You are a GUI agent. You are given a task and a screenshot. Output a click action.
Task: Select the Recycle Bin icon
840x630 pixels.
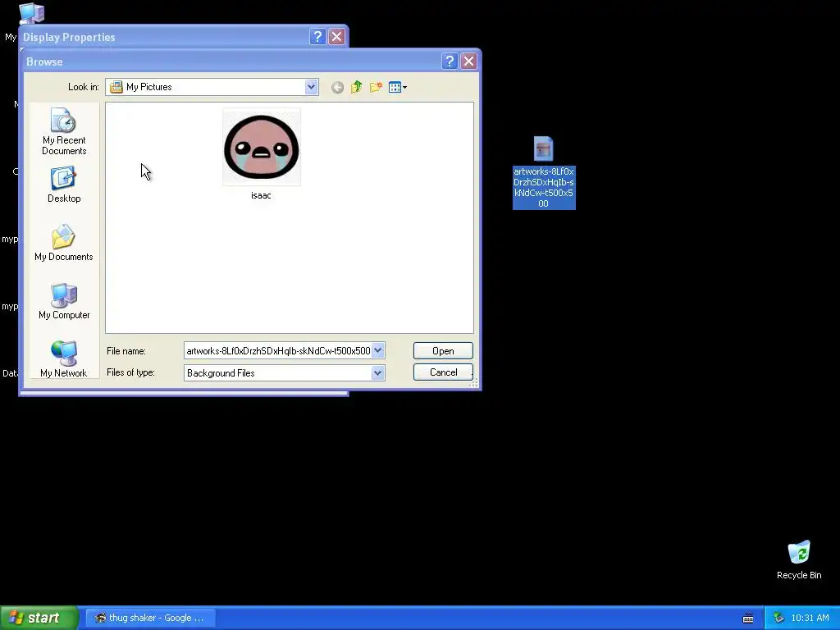[799, 552]
